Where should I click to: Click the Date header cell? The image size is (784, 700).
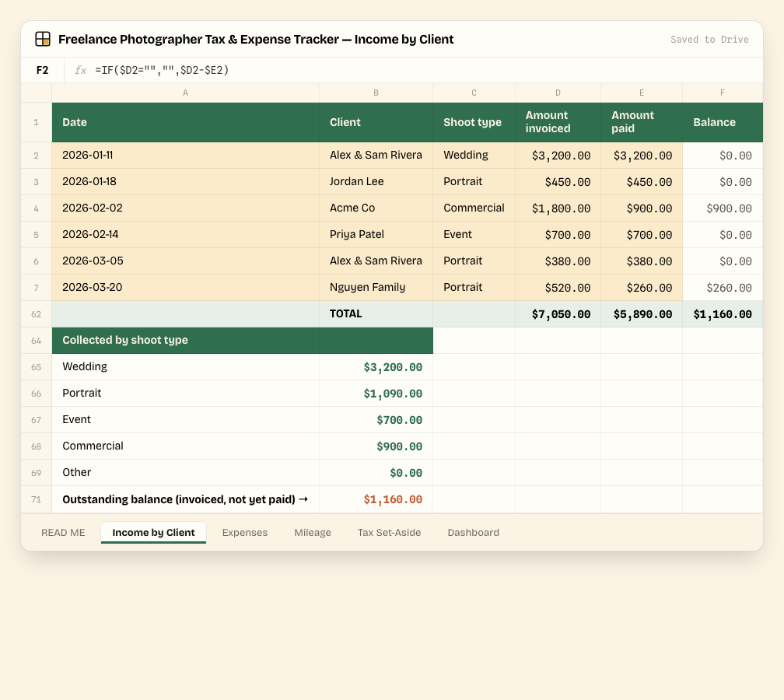coord(185,123)
